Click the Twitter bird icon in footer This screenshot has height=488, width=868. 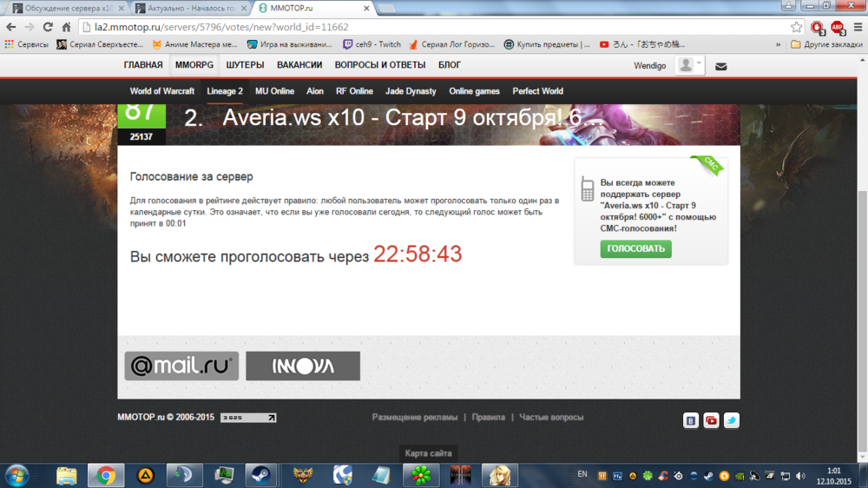click(x=731, y=420)
